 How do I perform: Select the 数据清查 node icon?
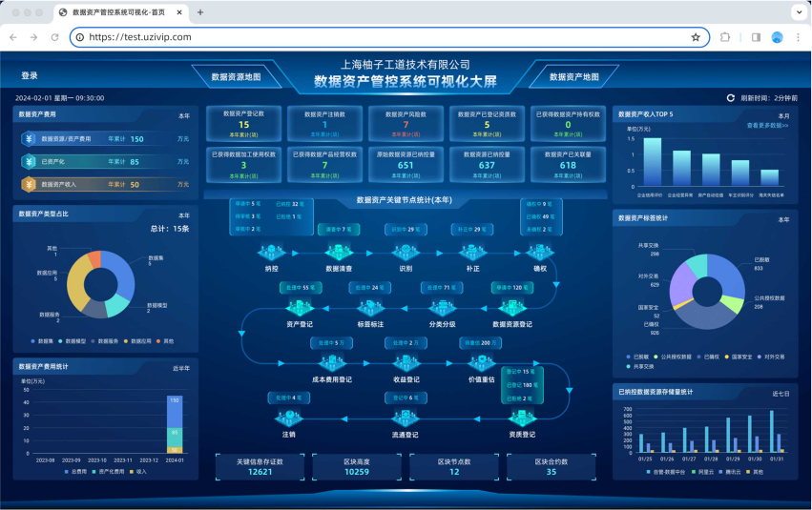point(339,254)
